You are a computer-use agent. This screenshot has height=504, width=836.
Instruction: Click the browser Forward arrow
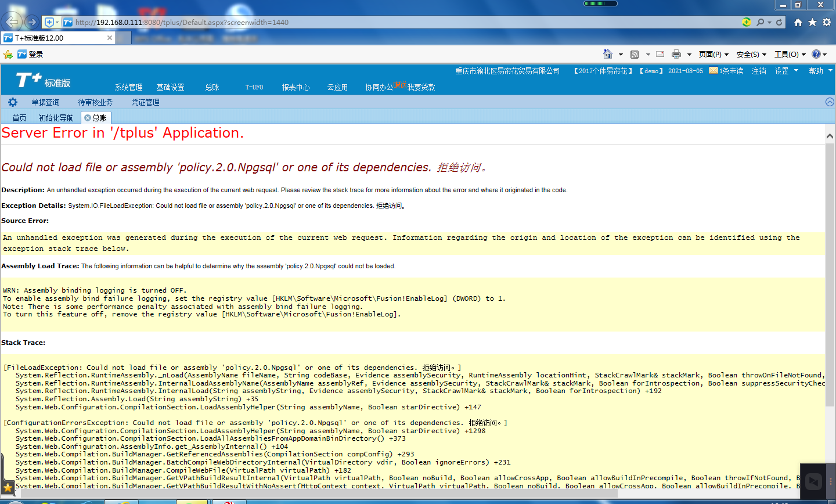[x=32, y=22]
